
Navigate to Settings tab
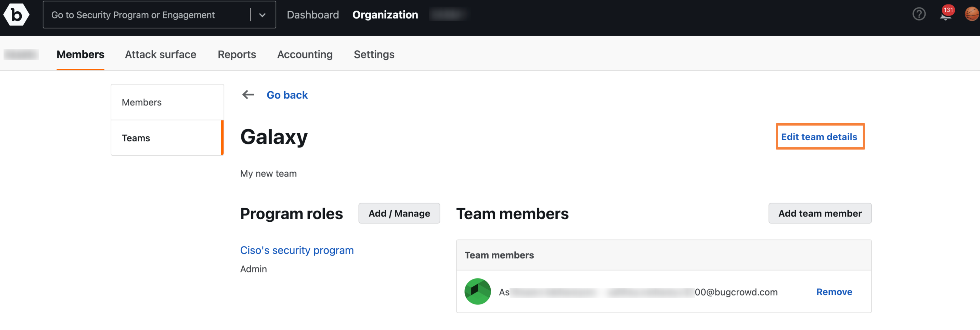click(x=374, y=53)
